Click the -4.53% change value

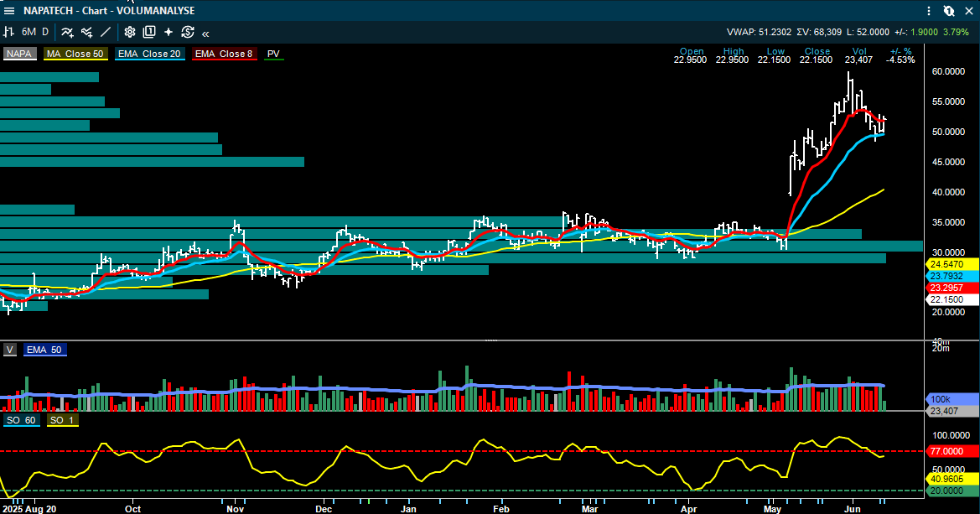(900, 60)
